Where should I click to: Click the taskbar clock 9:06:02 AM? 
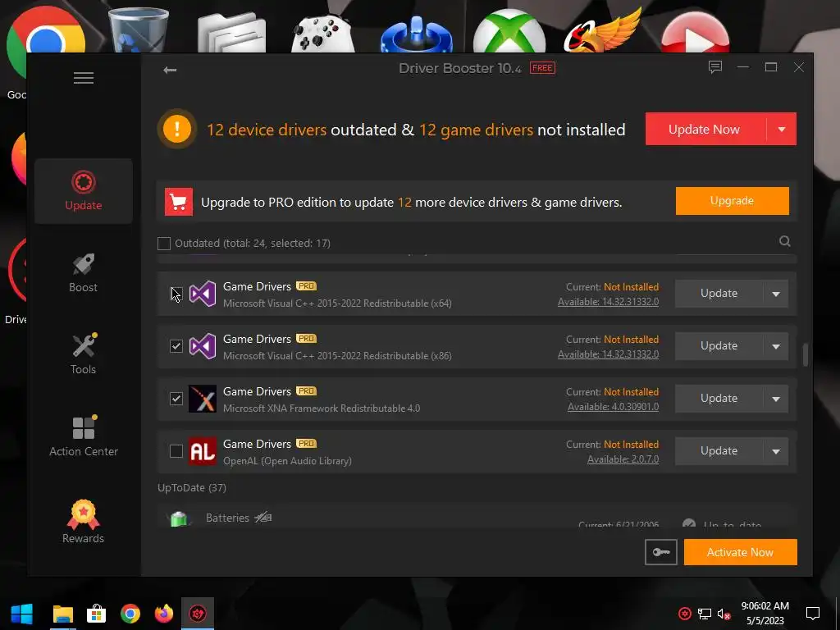(x=765, y=606)
